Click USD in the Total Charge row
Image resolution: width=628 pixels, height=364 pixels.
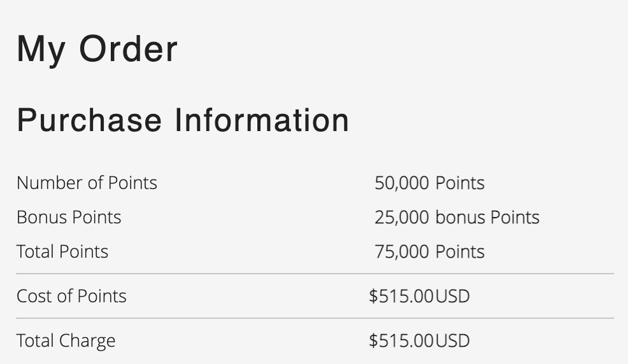pyautogui.click(x=453, y=341)
